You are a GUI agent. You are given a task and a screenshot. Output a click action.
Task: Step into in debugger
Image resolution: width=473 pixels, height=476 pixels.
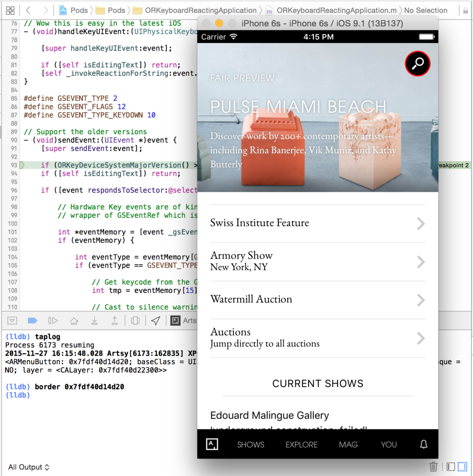[x=94, y=321]
